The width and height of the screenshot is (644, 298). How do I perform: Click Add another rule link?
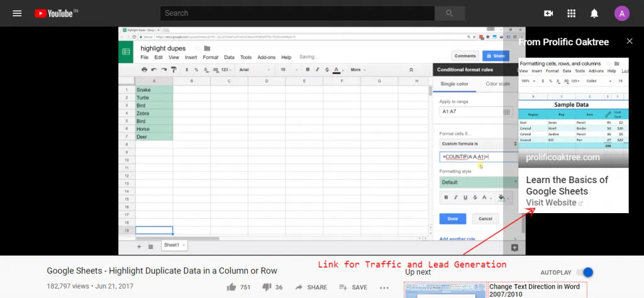(x=457, y=239)
